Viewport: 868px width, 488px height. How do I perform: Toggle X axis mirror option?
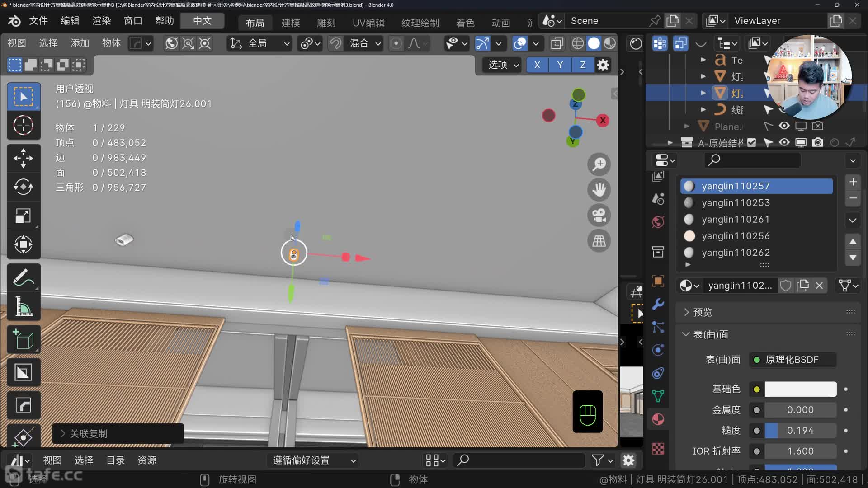(x=537, y=65)
